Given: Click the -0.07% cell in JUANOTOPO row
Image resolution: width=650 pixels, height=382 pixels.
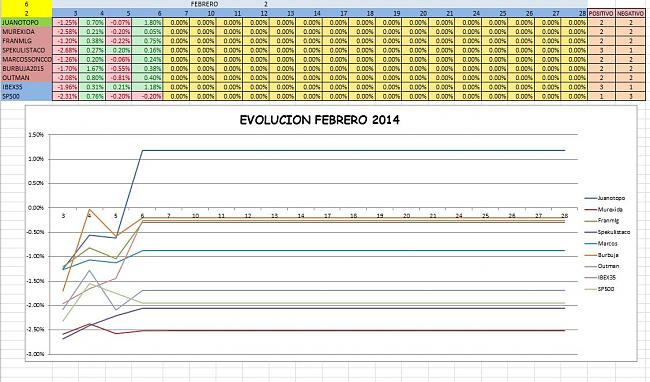Looking at the screenshot, I should click(119, 22).
